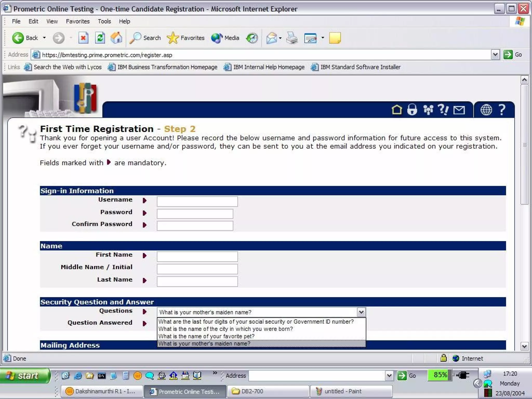532x399 pixels.
Task: Click the padlock icon in blue header
Action: (x=412, y=110)
